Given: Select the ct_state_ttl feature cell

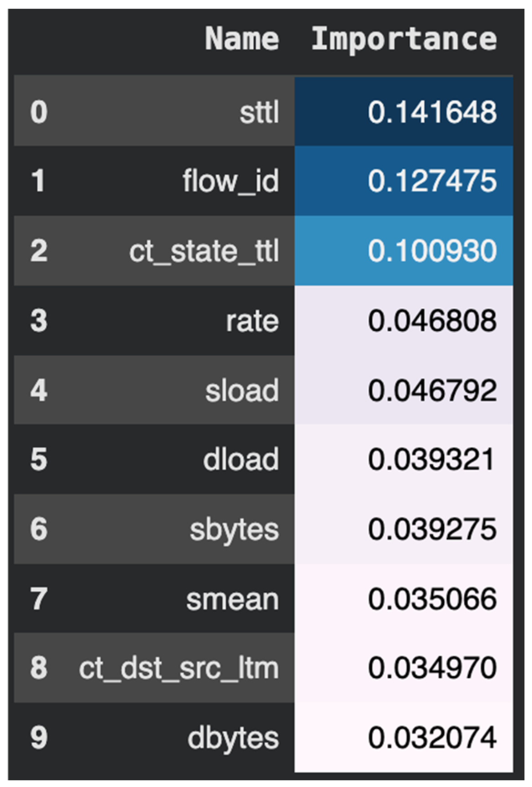Looking at the screenshot, I should tap(204, 252).
